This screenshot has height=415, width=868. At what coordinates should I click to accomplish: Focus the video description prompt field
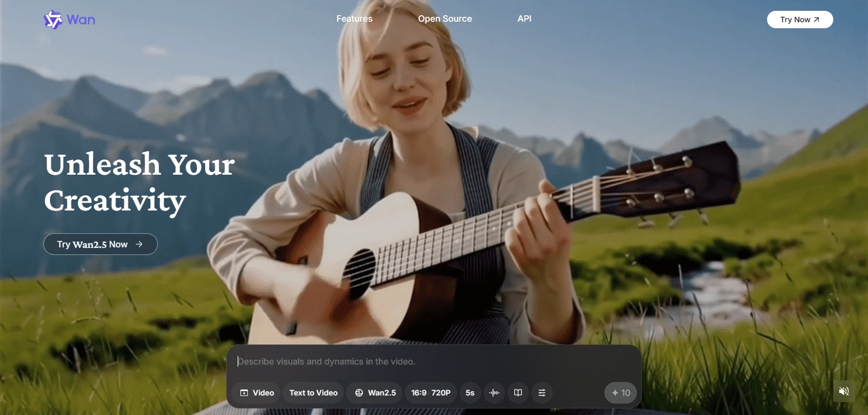click(434, 362)
